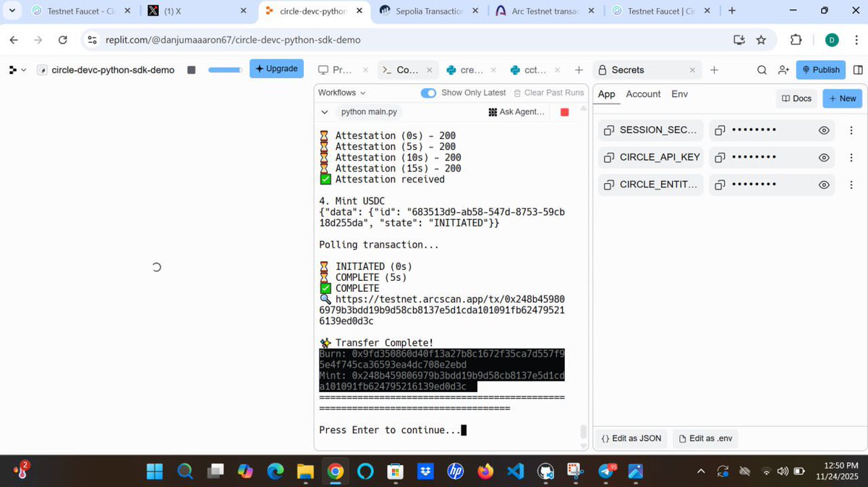The height and width of the screenshot is (487, 868).
Task: Open the cctp Python file tab
Action: [534, 69]
